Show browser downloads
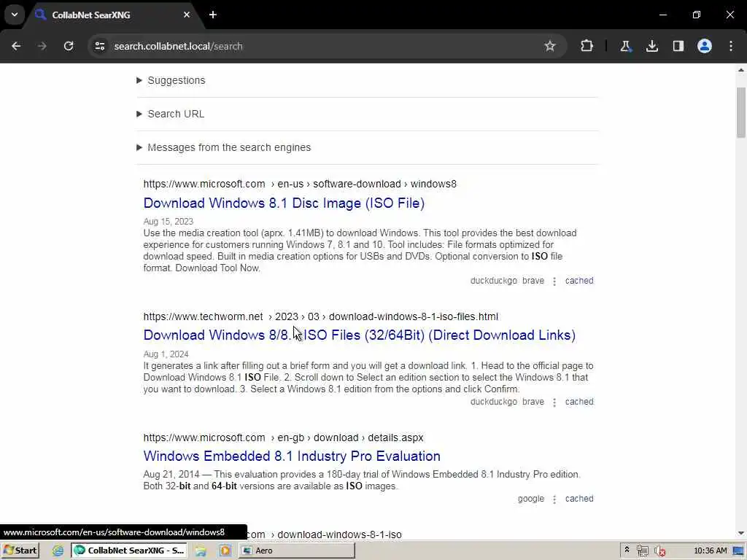This screenshot has height=560, width=747. pos(651,46)
